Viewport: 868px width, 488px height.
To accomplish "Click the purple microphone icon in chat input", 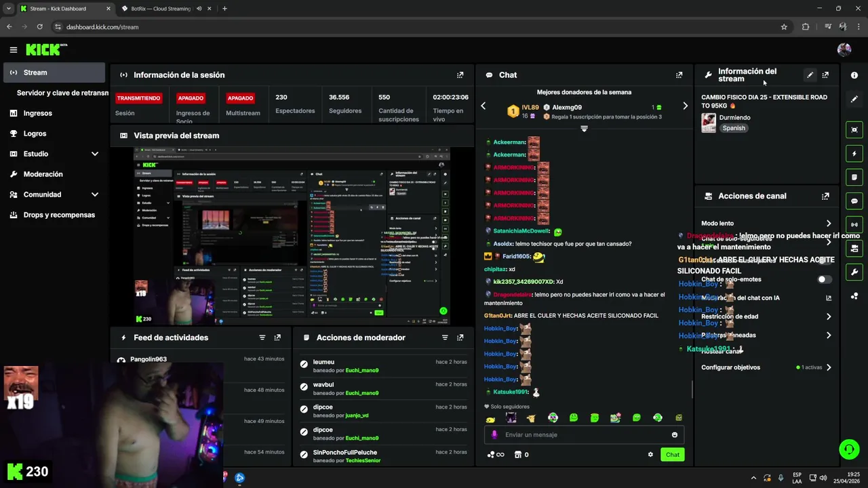I will 494,435.
